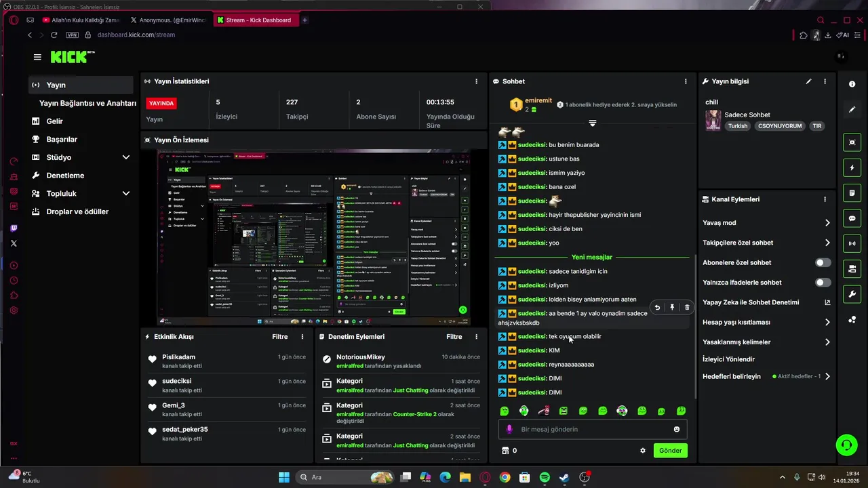868x488 pixels.
Task: Click the info icon in right rail
Action: coord(852,84)
